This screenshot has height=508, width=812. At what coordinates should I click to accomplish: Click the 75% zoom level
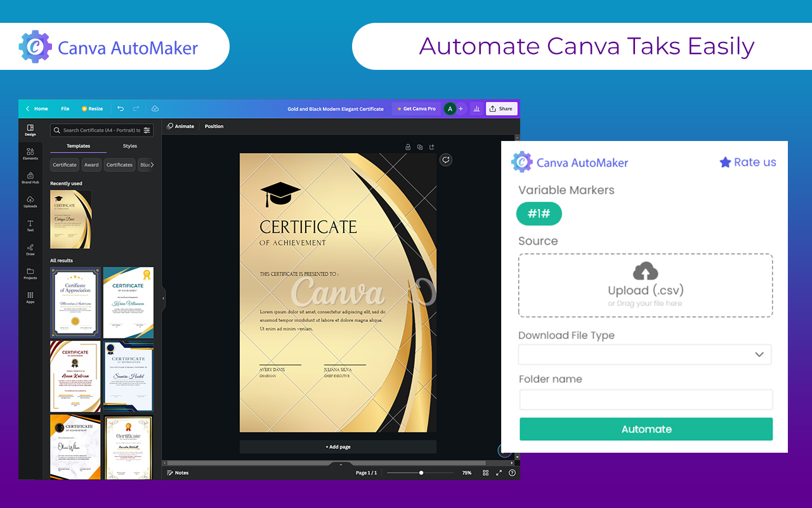click(x=466, y=472)
